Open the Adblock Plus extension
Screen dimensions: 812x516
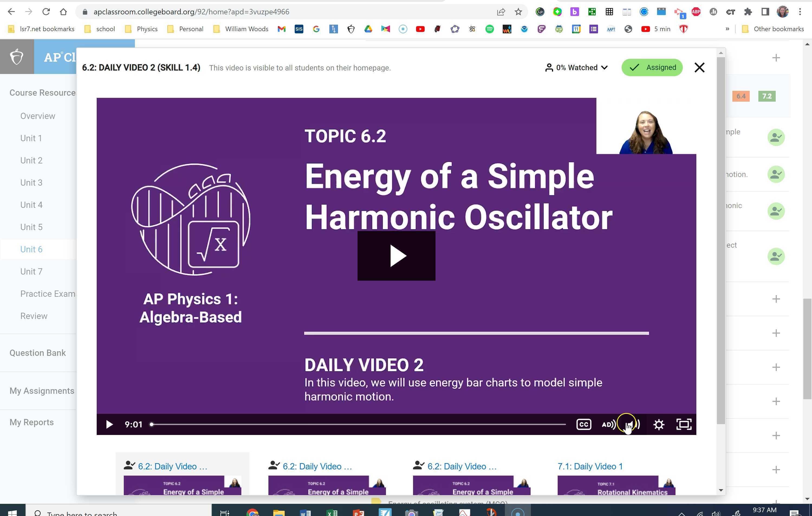[696, 12]
